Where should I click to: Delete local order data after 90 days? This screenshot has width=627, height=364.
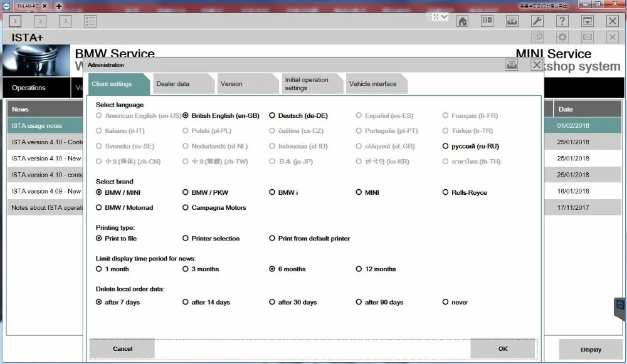(380, 302)
